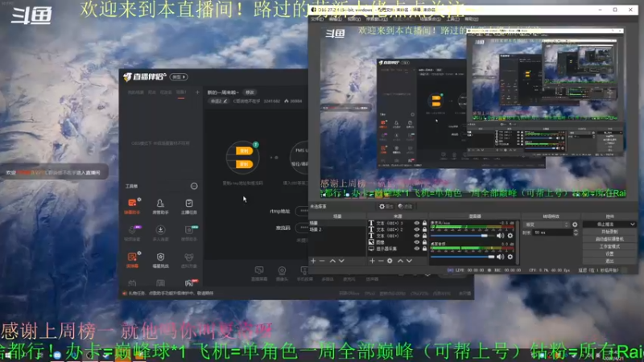Open transition properties gear in Scene Transitions
This screenshot has width=644, height=362.
(x=575, y=224)
